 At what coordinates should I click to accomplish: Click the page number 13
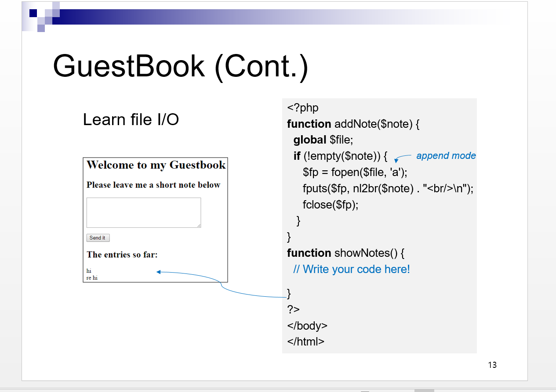tap(493, 365)
